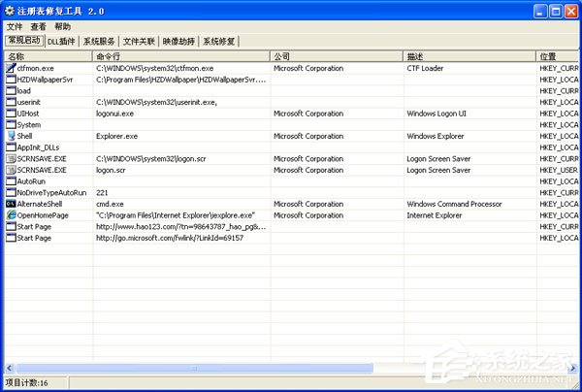The width and height of the screenshot is (582, 392).
Task: Click the System entry icon
Action: pos(11,125)
